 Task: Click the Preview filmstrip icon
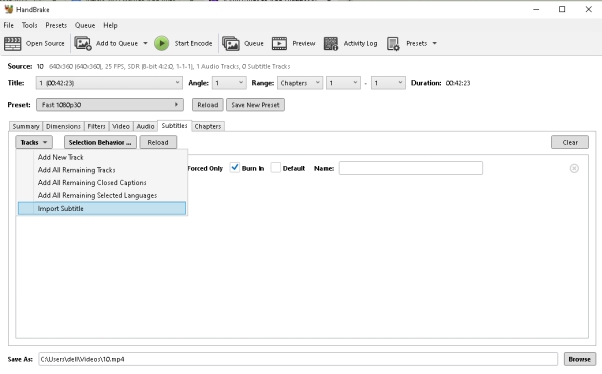click(x=279, y=43)
